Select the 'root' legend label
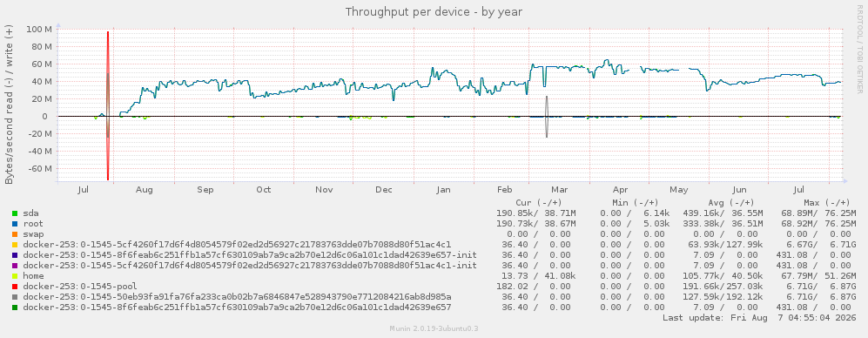Image resolution: width=868 pixels, height=338 pixels. click(33, 223)
